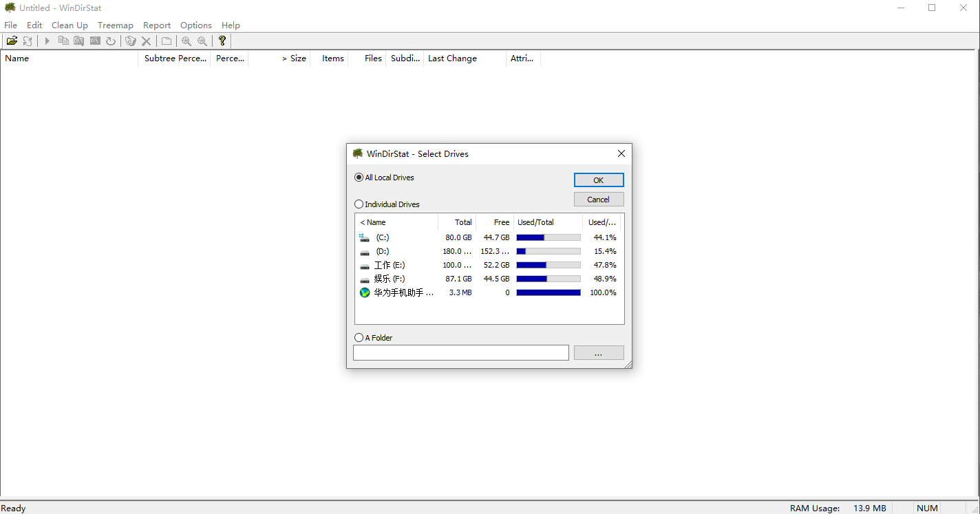
Task: Click the (D:) drive icon
Action: pos(365,251)
